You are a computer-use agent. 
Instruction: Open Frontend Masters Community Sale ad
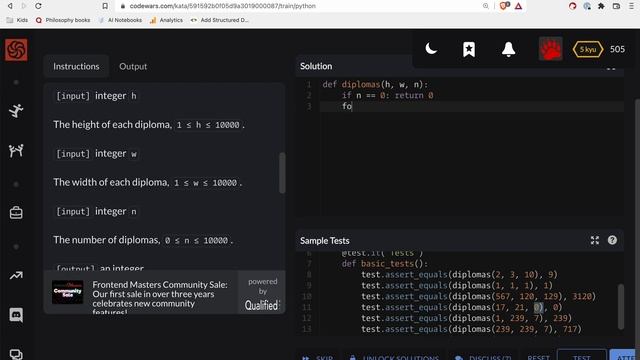pos(160,298)
